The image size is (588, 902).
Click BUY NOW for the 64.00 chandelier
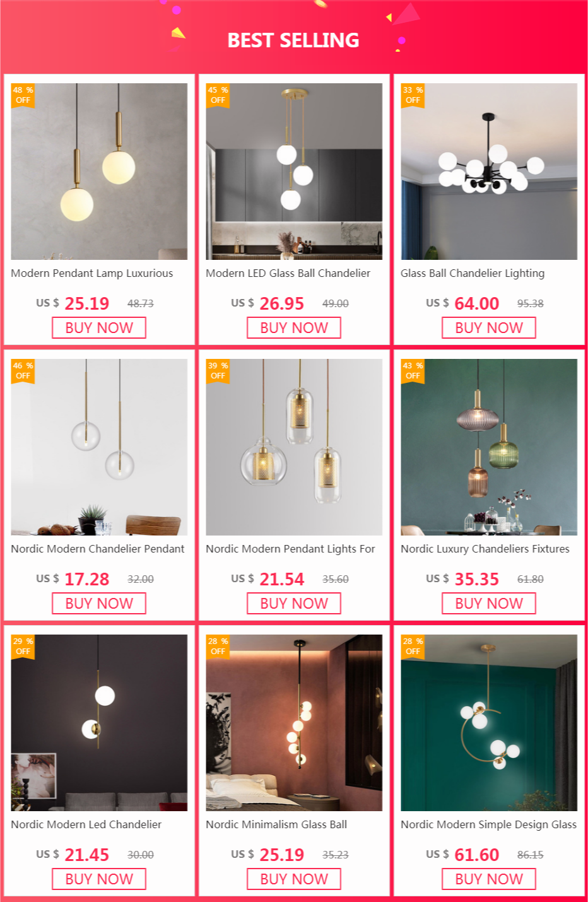click(x=489, y=328)
